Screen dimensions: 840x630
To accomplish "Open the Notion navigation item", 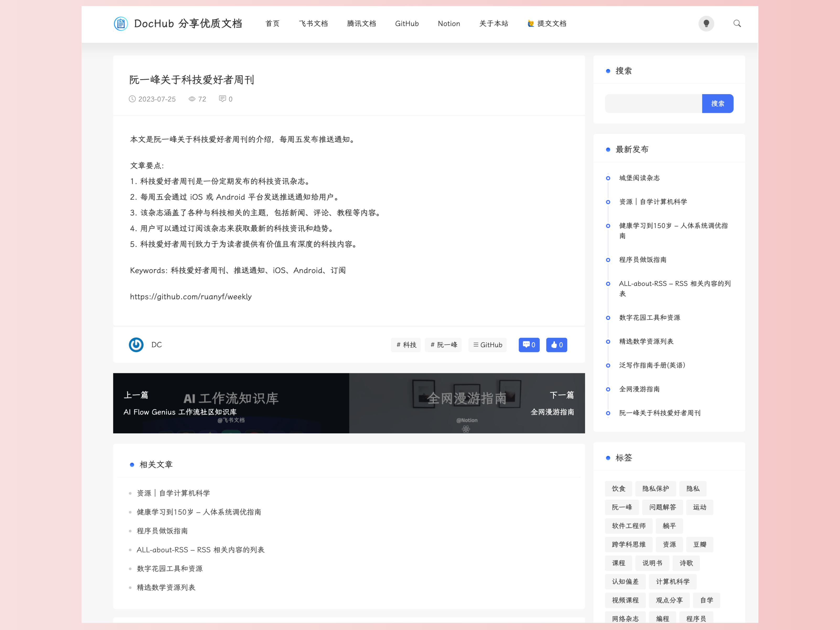I will [448, 24].
